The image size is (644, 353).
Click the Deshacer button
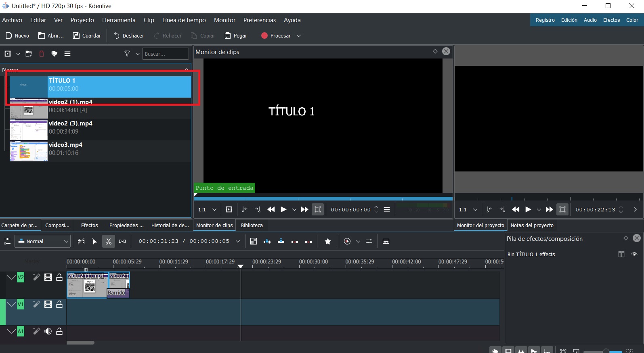tap(129, 36)
